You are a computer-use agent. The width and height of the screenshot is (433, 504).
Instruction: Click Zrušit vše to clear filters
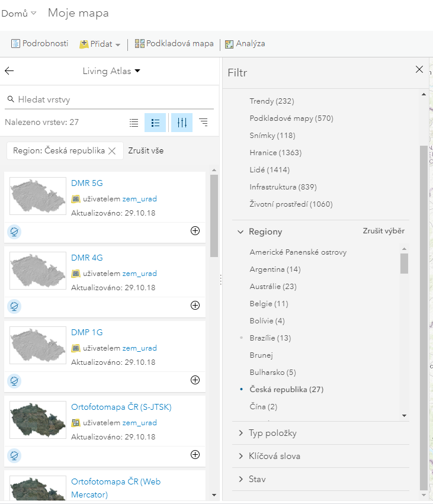pyautogui.click(x=146, y=151)
